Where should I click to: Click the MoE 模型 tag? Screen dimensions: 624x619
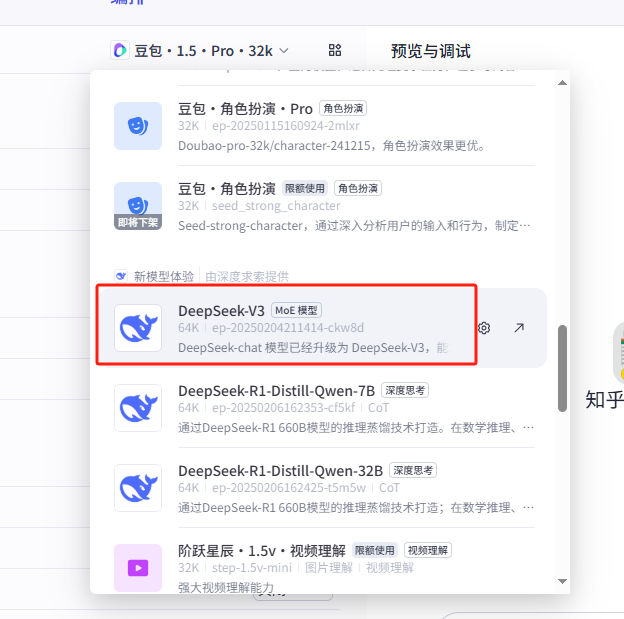296,310
